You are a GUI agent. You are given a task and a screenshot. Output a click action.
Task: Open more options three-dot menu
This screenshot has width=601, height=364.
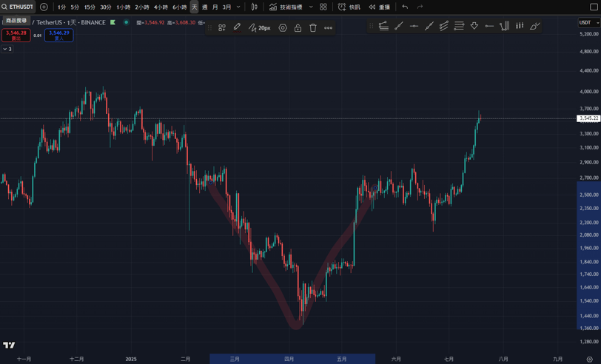point(328,27)
